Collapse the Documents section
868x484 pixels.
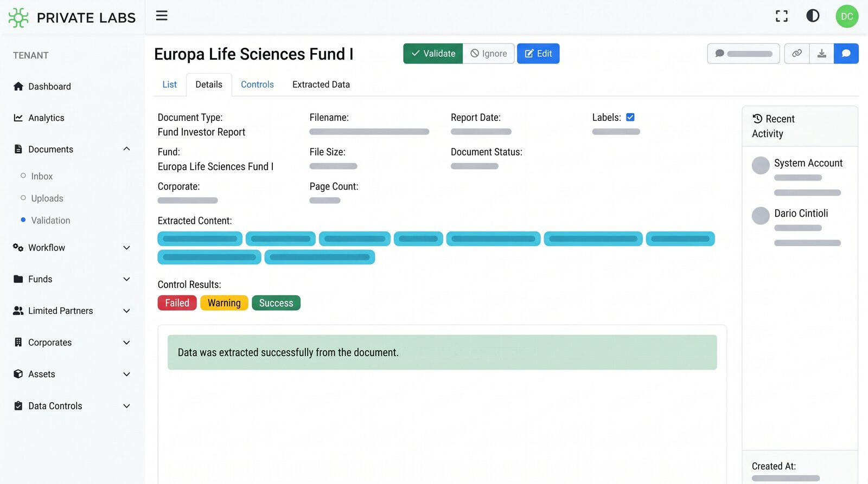126,149
